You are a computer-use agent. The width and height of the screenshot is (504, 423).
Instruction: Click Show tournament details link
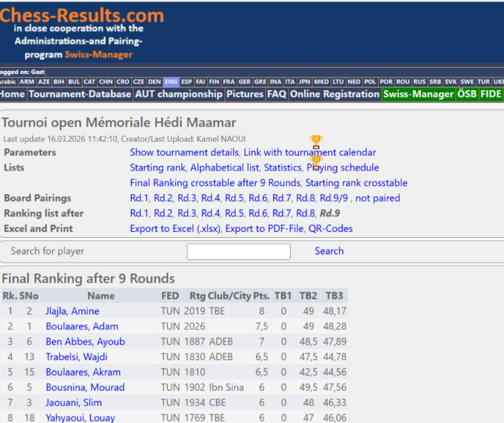click(x=184, y=152)
